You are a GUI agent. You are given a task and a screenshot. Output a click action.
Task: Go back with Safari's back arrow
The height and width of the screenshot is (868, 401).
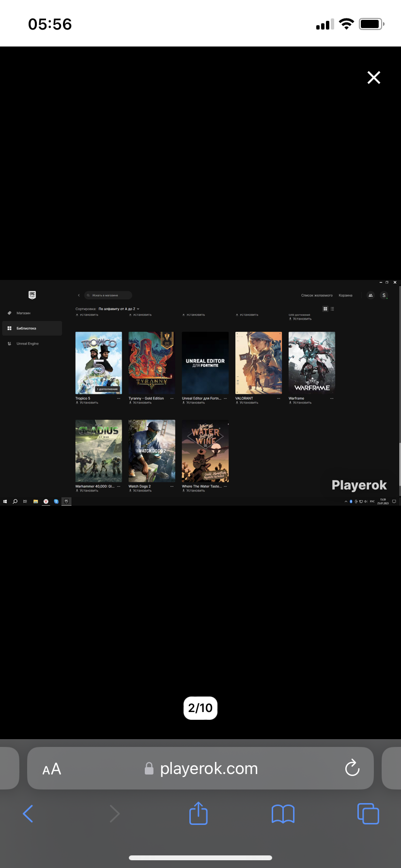(28, 814)
